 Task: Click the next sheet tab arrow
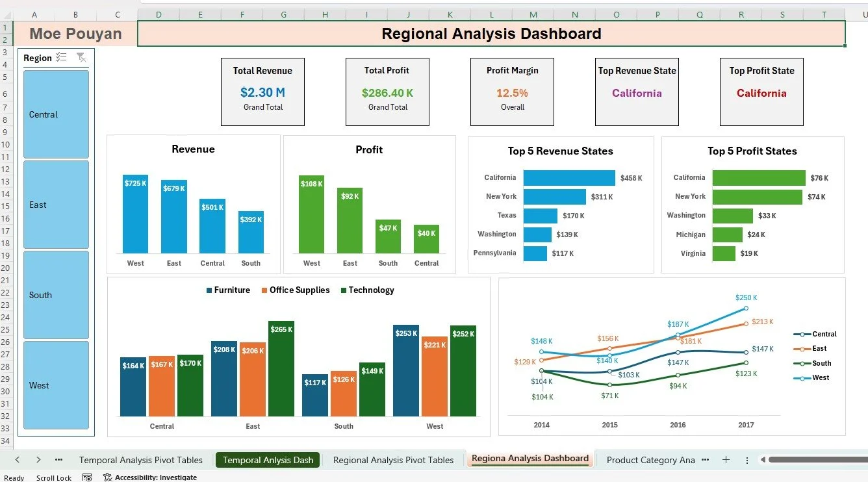coord(38,460)
